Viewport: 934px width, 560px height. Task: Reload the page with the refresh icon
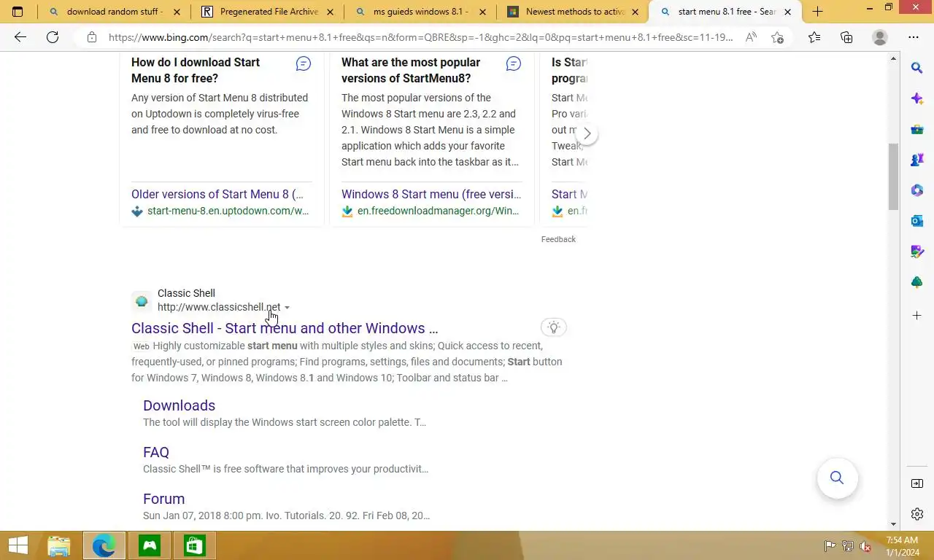[x=53, y=37]
